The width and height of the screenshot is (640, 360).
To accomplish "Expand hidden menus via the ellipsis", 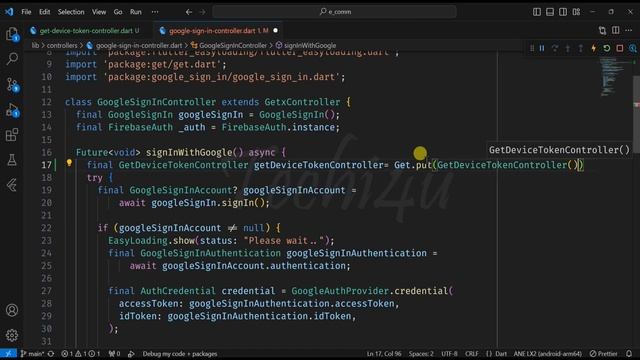I will tap(155, 12).
